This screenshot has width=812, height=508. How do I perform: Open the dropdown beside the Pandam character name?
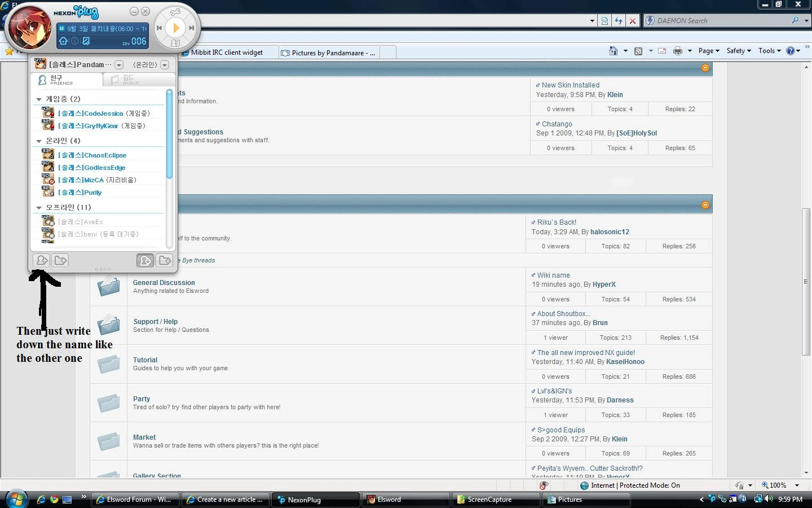[119, 65]
